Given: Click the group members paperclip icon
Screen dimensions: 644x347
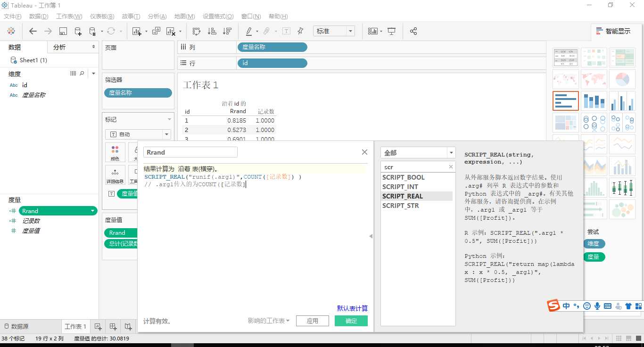Looking at the screenshot, I should tap(266, 31).
